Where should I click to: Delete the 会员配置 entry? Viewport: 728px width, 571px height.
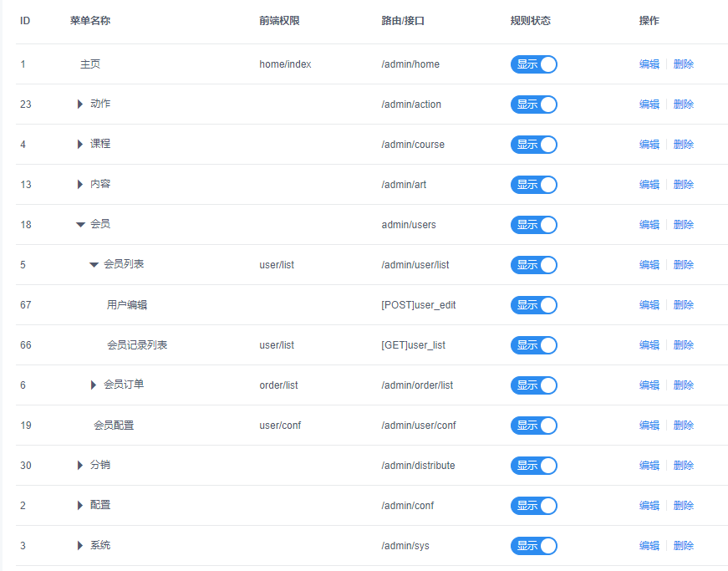point(684,426)
